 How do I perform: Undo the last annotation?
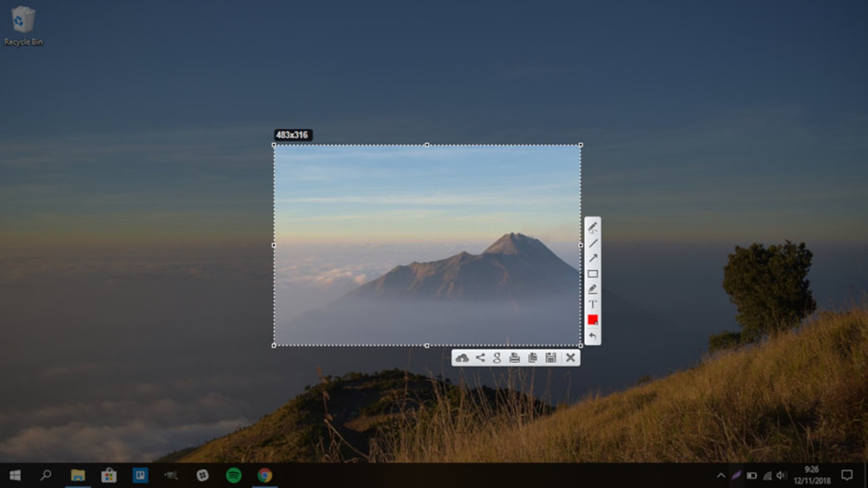click(592, 336)
